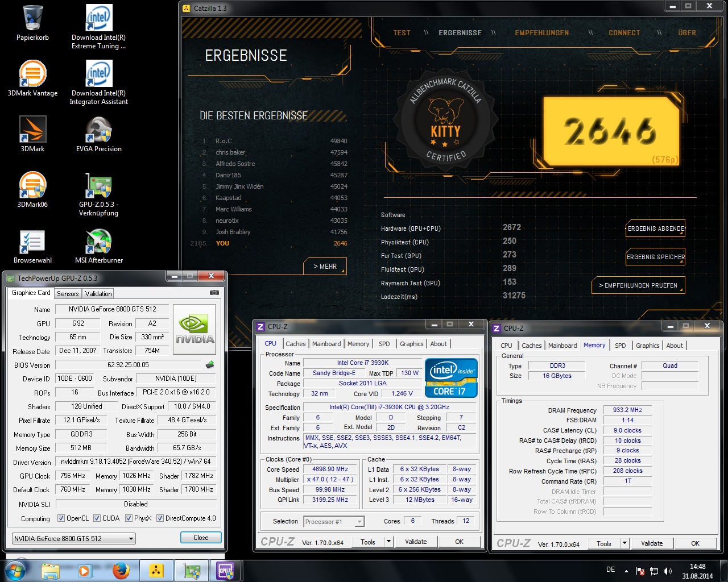Open the GPU-Z.0.5.3 Verknüpfung icon
The image size is (728, 582).
pyautogui.click(x=98, y=194)
